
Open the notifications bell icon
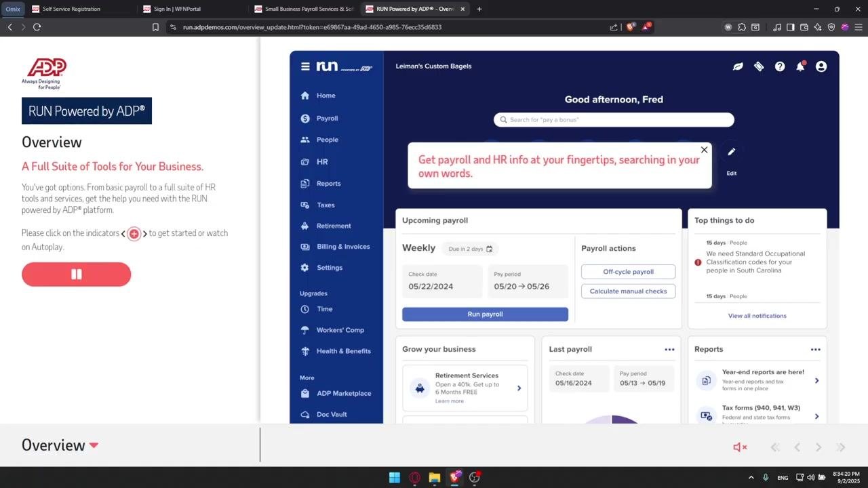click(x=800, y=66)
